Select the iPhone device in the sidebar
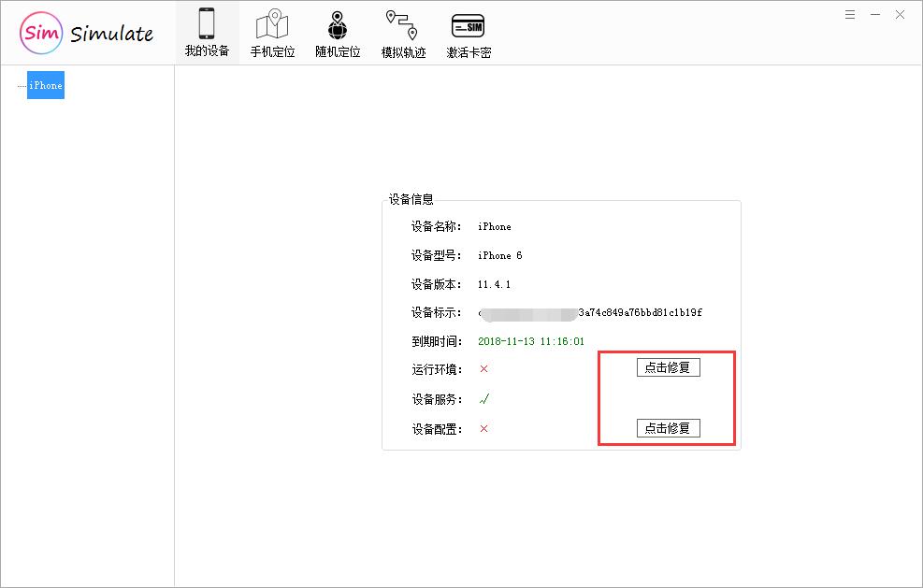The height and width of the screenshot is (588, 923). (x=46, y=85)
